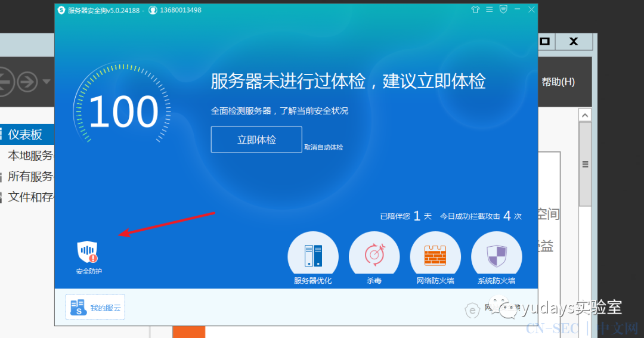Click forward arrow in Server Manager
This screenshot has width=644, height=338.
27,82
